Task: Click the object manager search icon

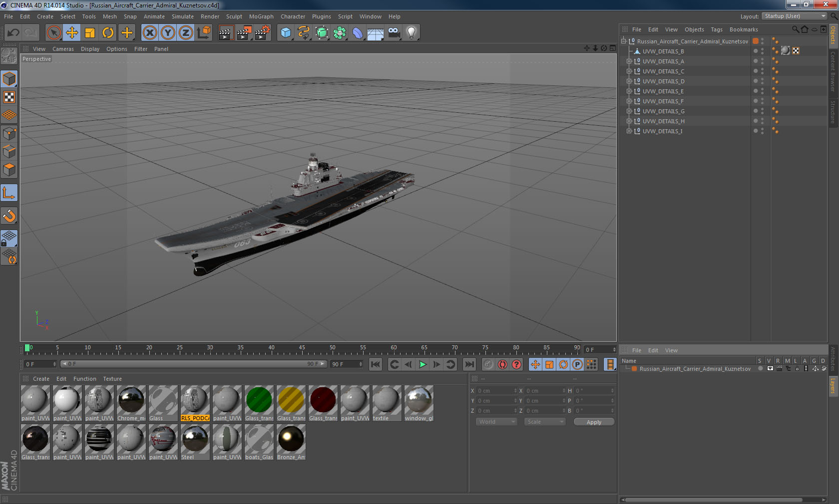Action: point(796,29)
